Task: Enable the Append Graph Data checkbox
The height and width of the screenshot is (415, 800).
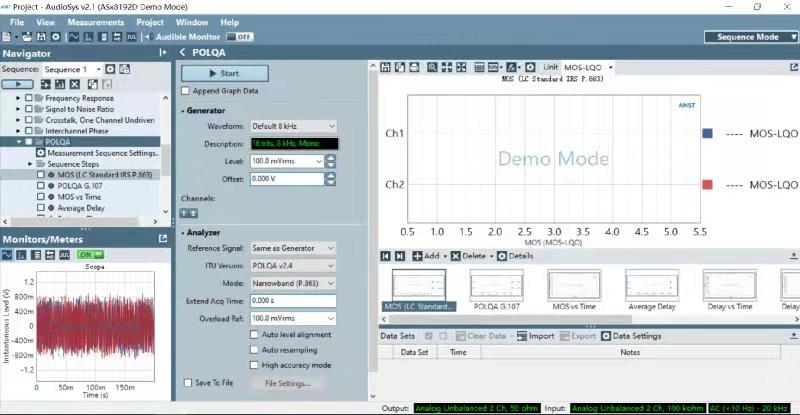Action: pyautogui.click(x=185, y=91)
